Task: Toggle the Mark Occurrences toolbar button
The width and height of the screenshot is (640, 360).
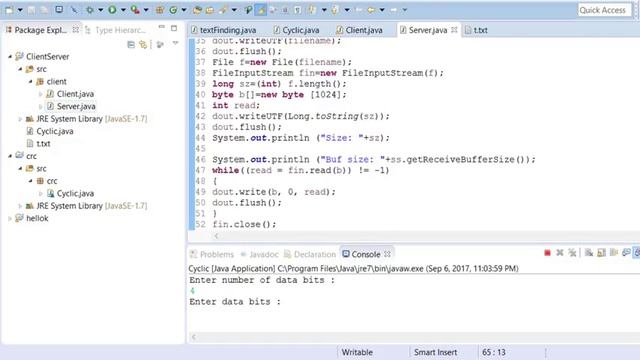Action: pyautogui.click(x=260, y=10)
